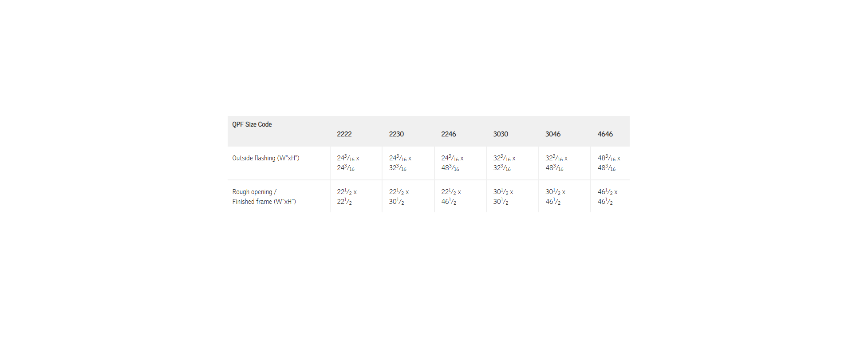
Task: Click rough opening dimensions for size 4646
Action: pyautogui.click(x=607, y=197)
